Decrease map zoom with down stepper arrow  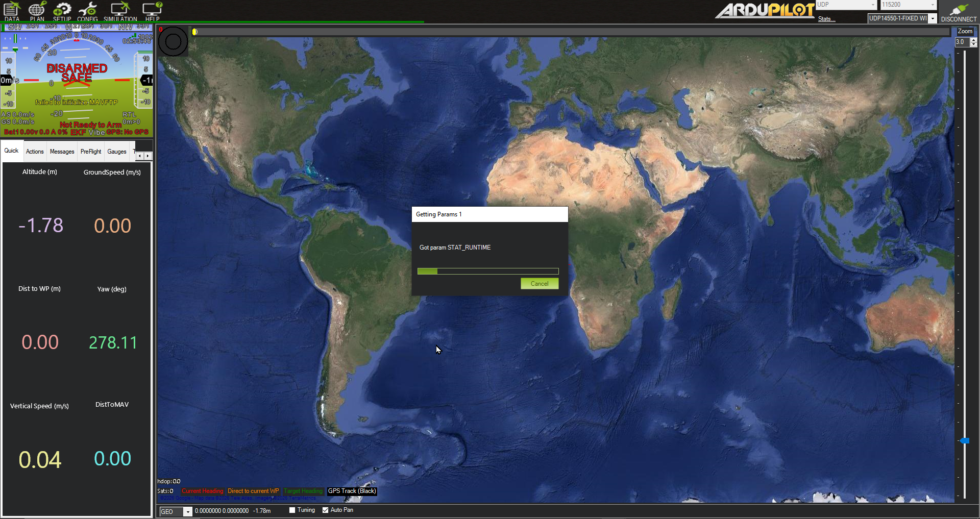click(x=974, y=44)
